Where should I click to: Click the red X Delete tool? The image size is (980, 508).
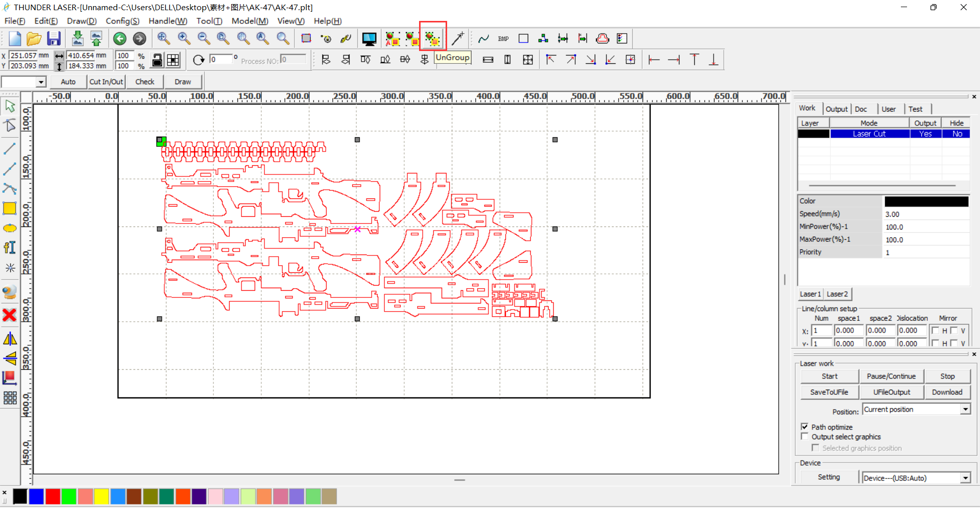[10, 315]
